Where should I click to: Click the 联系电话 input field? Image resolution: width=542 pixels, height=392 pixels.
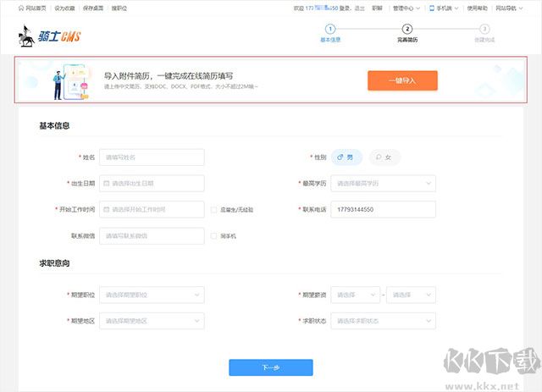point(383,209)
